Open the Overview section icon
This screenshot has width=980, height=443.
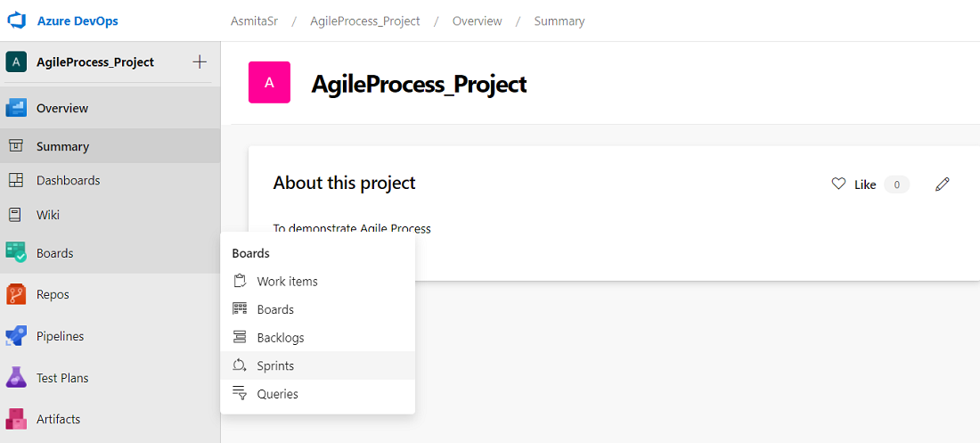[16, 108]
